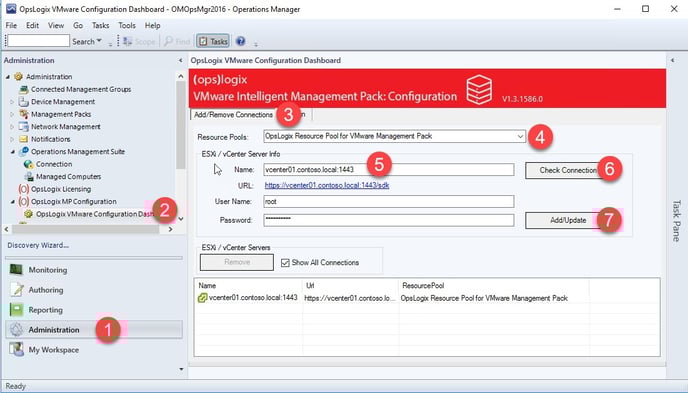
Task: Open Connected Management Groups icon
Action: pyautogui.click(x=24, y=89)
